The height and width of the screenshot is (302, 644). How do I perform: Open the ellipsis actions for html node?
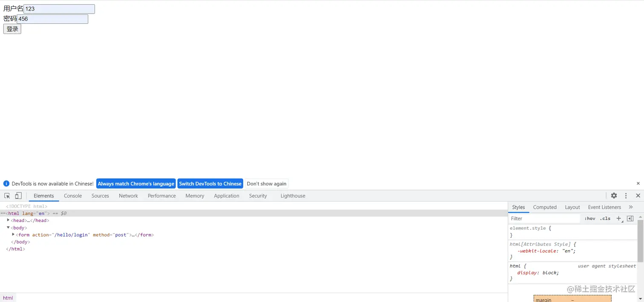3,213
